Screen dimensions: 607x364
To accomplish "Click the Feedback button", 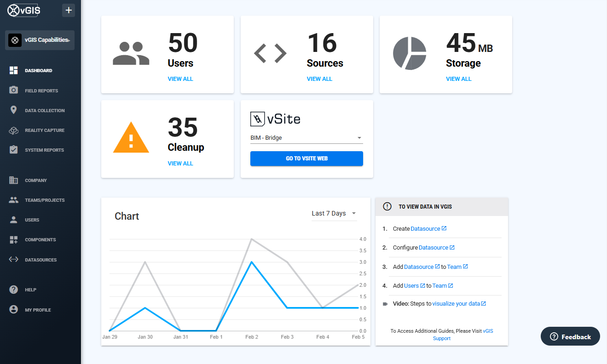I will point(570,336).
